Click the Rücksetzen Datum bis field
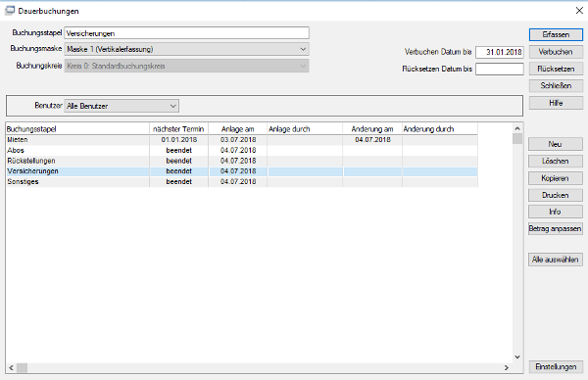This screenshot has width=588, height=380. coord(500,69)
